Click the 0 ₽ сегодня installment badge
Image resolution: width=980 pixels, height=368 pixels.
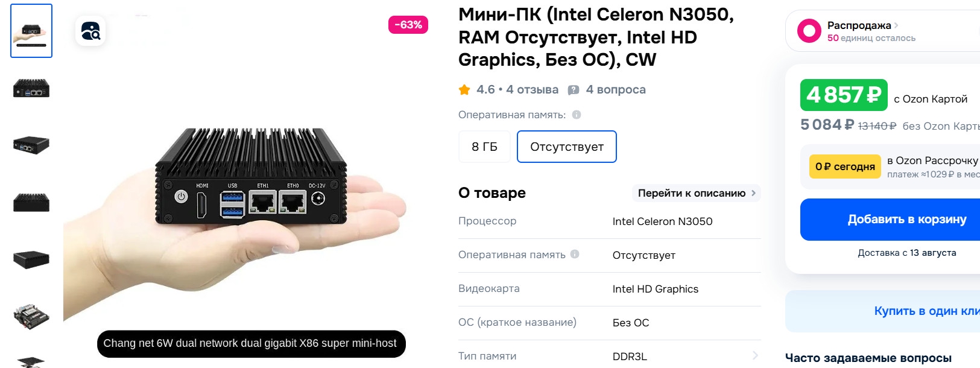(845, 167)
